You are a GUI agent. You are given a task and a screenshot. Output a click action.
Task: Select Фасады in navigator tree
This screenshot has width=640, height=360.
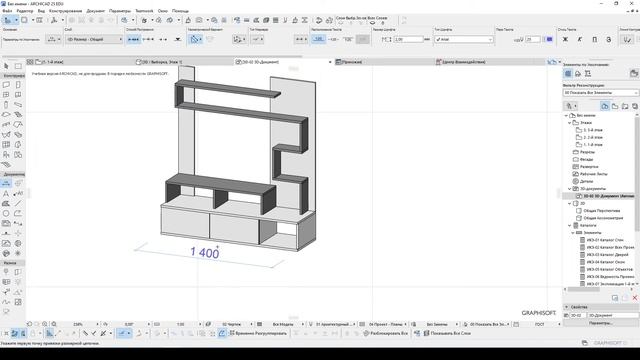pyautogui.click(x=586, y=160)
